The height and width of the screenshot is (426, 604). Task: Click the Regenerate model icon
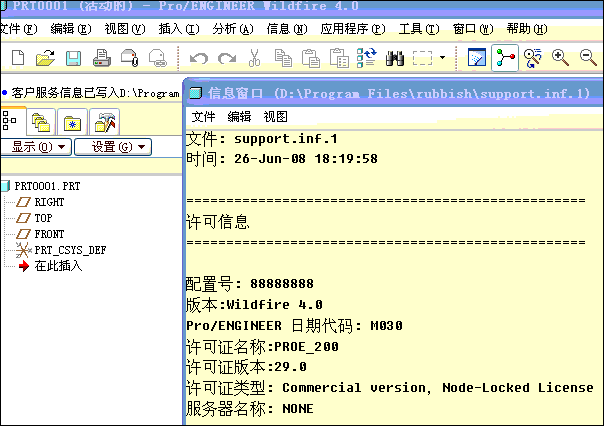[x=366, y=58]
